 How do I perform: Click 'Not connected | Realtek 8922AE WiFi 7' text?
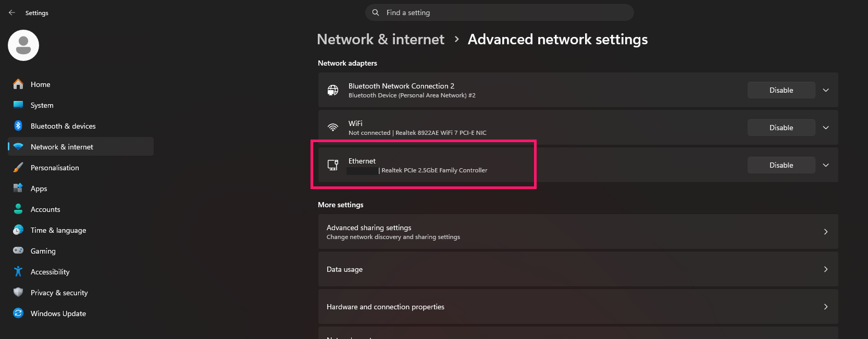(417, 133)
